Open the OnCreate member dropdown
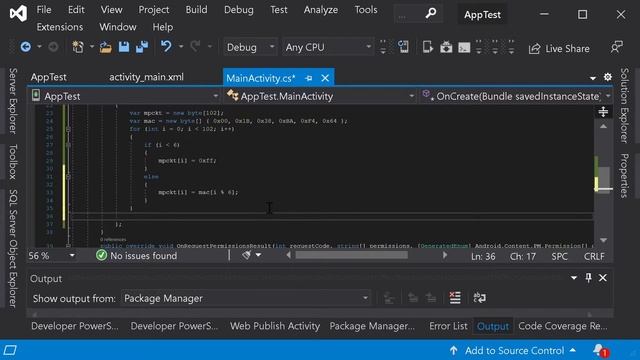Image resolution: width=640 pixels, height=360 pixels. pos(516,96)
